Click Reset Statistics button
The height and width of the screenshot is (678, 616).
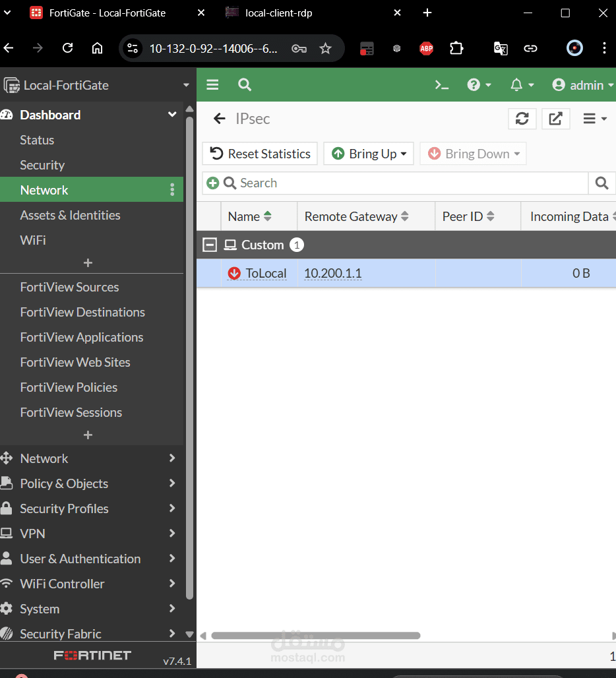260,154
